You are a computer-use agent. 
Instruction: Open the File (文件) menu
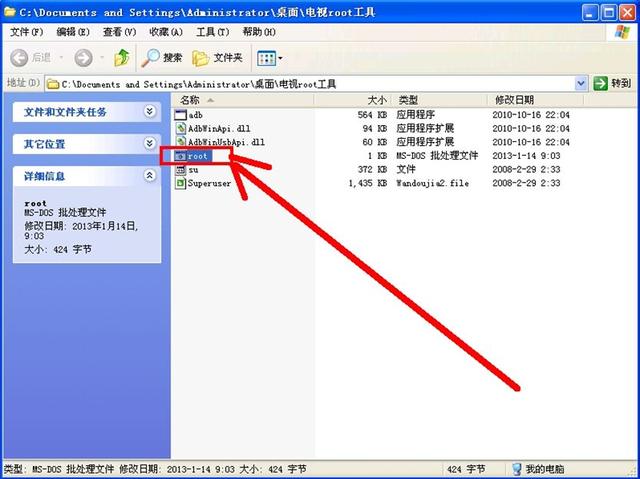click(26, 32)
